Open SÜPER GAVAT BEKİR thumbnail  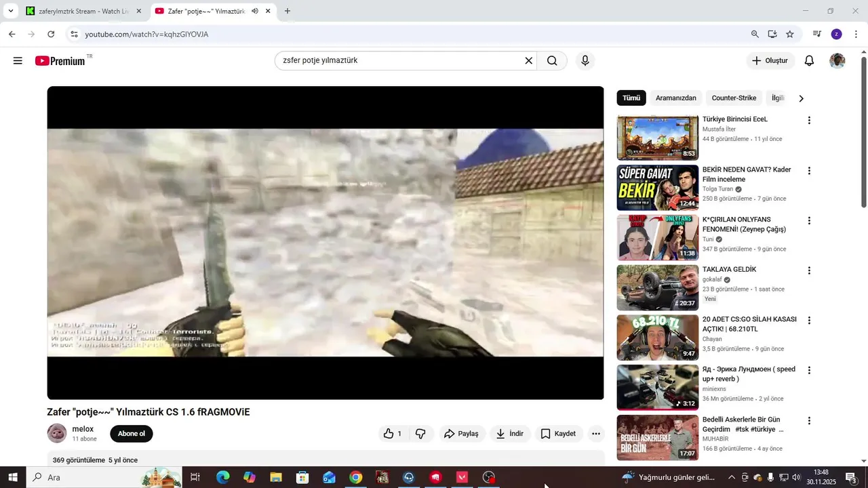(x=657, y=188)
